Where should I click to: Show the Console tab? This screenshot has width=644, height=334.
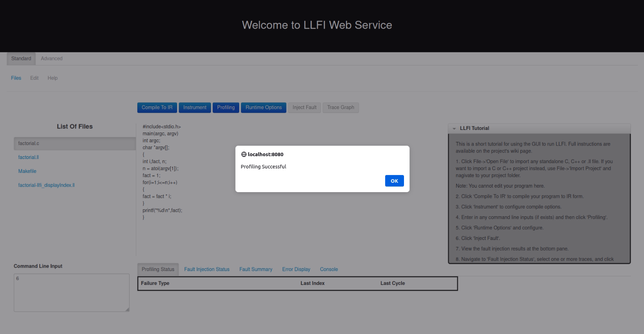tap(329, 269)
